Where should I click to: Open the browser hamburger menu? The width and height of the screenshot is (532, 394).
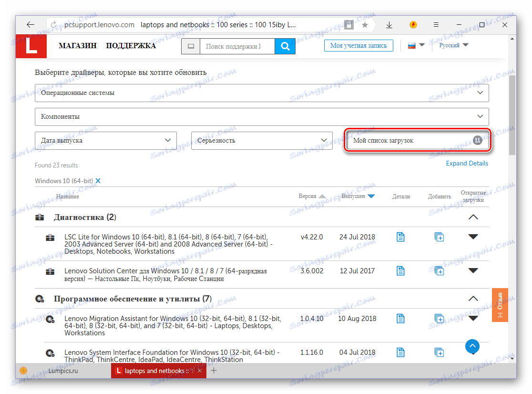point(436,25)
